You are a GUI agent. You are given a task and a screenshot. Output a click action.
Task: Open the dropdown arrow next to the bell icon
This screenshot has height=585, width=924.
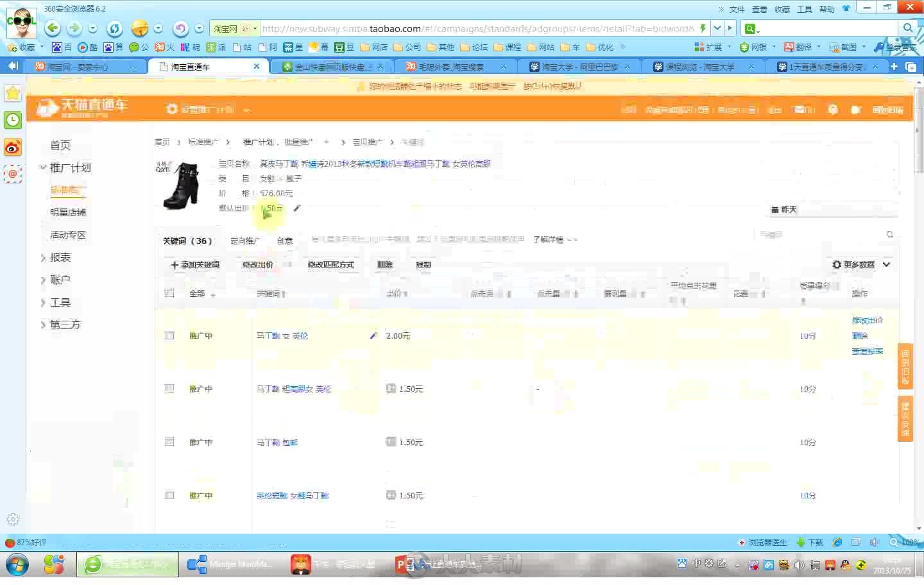tap(158, 28)
